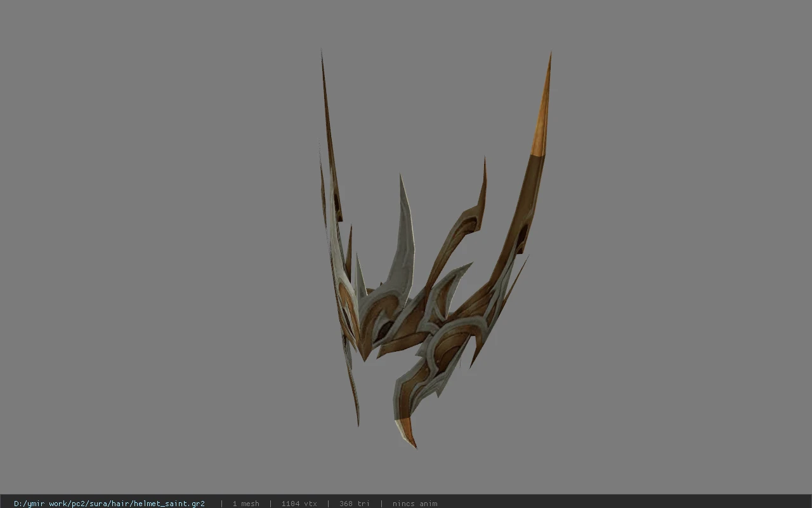Image resolution: width=812 pixels, height=508 pixels.
Task: Click the '1104 vtx' vertex count
Action: click(299, 504)
